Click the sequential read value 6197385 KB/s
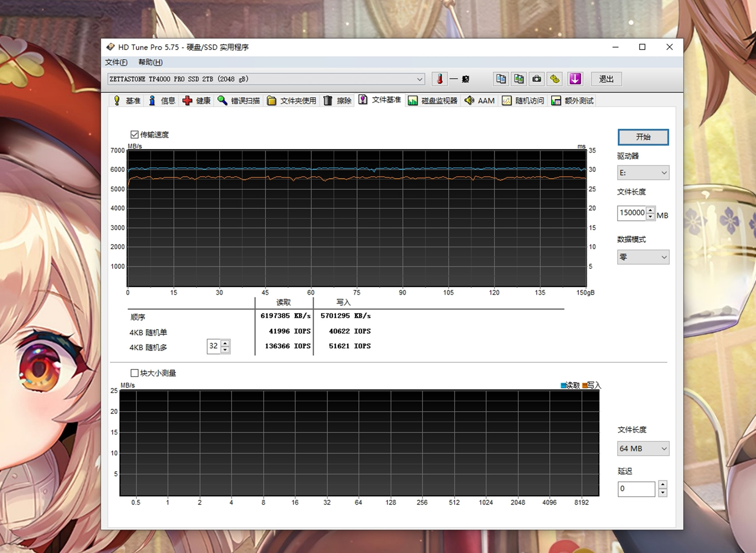This screenshot has width=756, height=553. coord(285,316)
